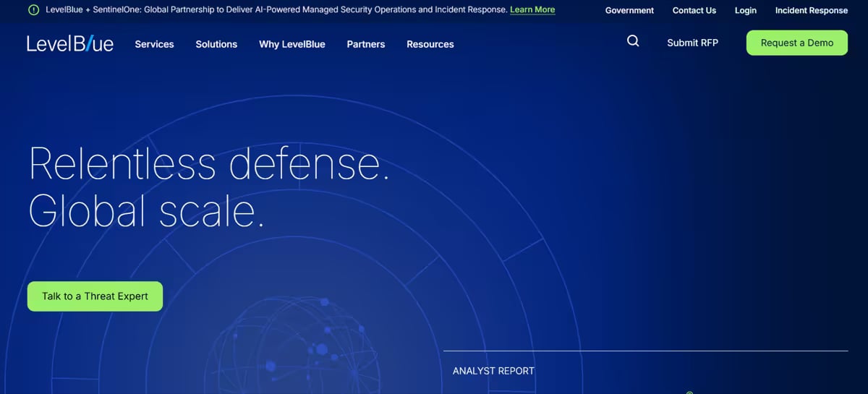Image resolution: width=868 pixels, height=394 pixels.
Task: Click the announcement info icon
Action: coord(34,10)
